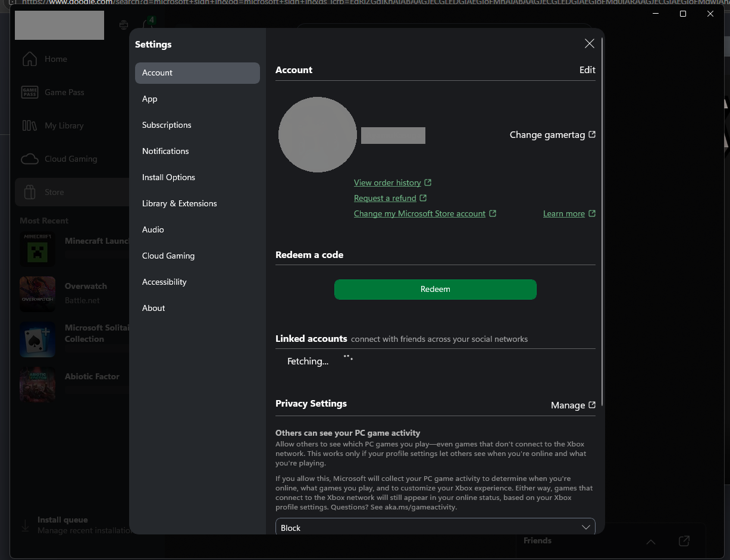The width and height of the screenshot is (730, 560).
Task: Click Edit in the Account header
Action: pyautogui.click(x=587, y=70)
